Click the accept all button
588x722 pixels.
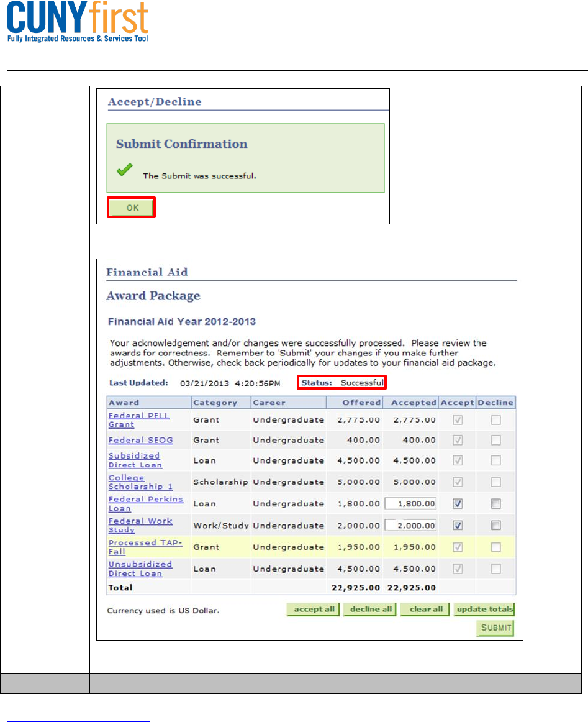(313, 609)
